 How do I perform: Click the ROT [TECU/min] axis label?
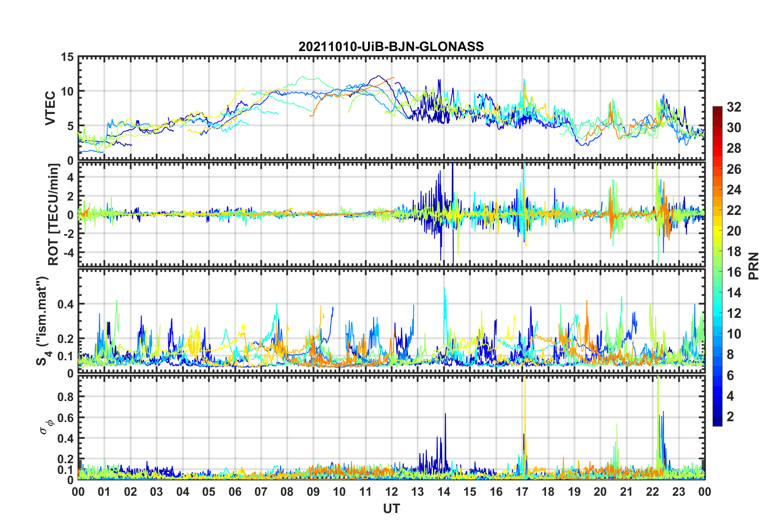54,215
